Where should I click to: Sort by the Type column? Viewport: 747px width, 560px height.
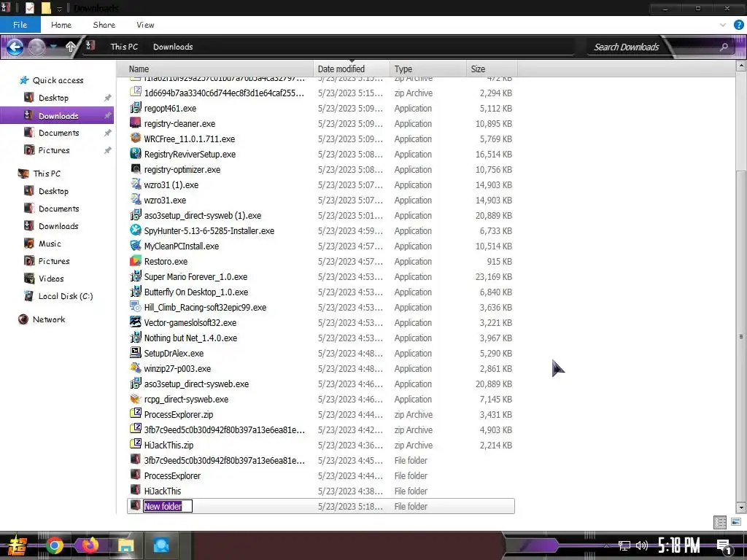(427, 69)
